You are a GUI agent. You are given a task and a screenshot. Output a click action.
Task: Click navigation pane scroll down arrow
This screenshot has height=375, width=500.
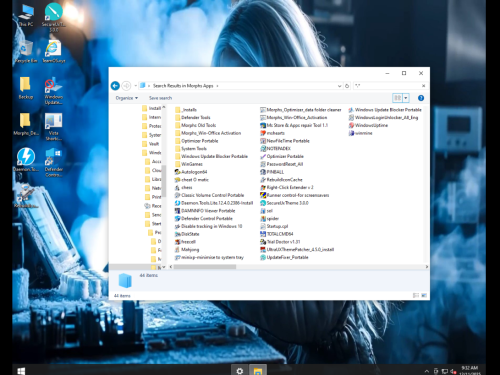tap(164, 267)
